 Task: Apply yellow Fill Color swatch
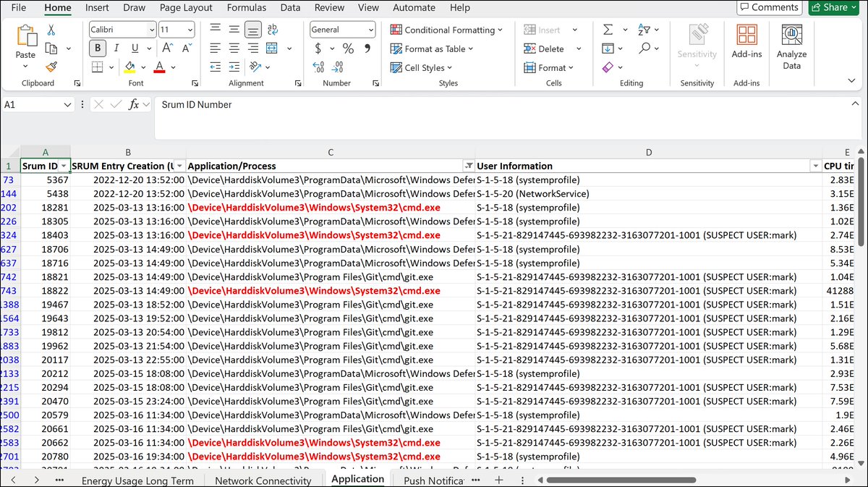pos(129,67)
